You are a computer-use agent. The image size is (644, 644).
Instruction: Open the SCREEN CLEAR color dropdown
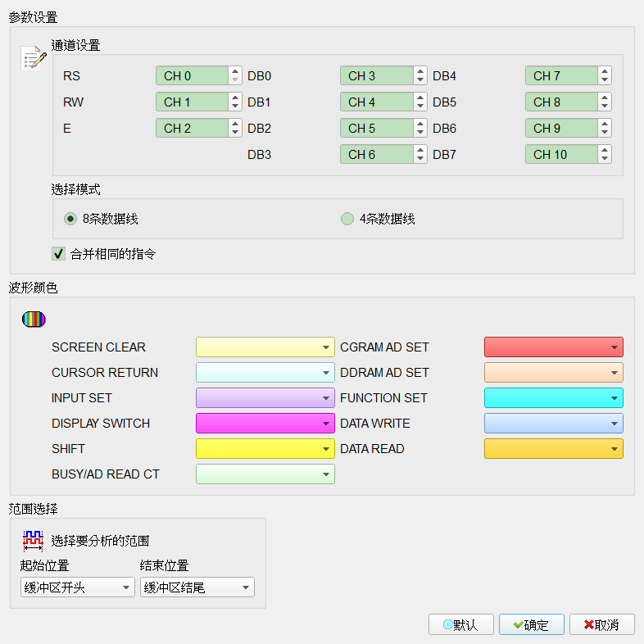tap(265, 347)
